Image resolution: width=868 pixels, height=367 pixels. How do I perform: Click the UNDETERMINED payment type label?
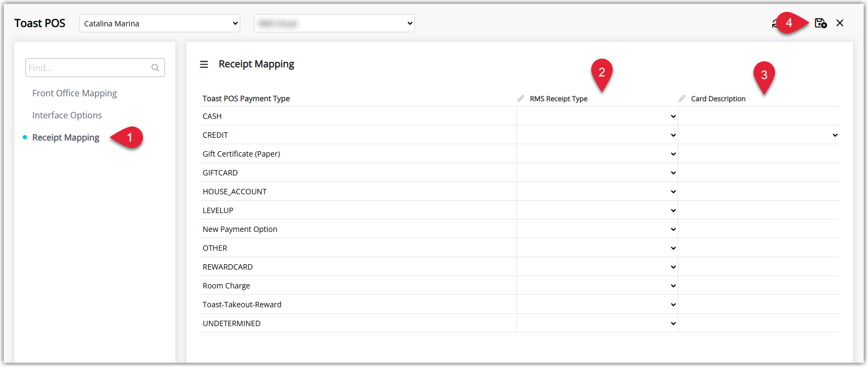232,323
